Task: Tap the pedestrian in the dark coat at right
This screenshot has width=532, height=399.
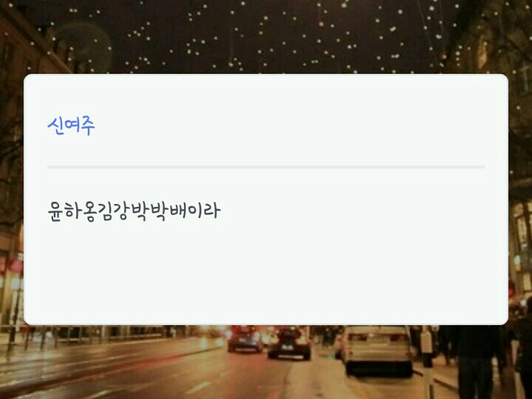Action: coord(475,361)
